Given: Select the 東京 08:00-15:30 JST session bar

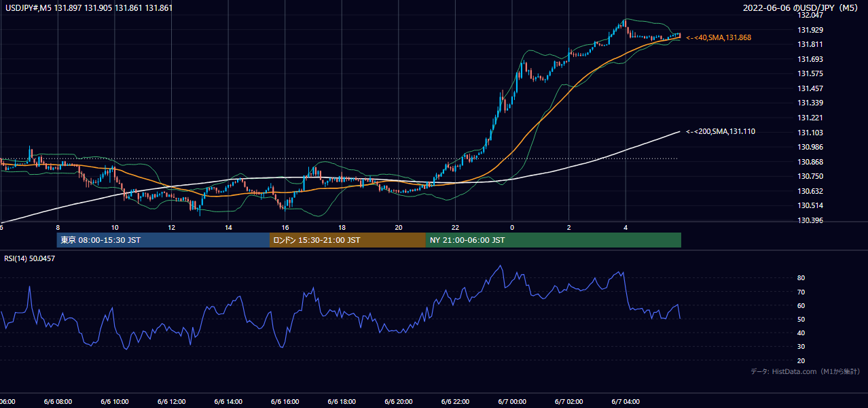Looking at the screenshot, I should click(164, 240).
